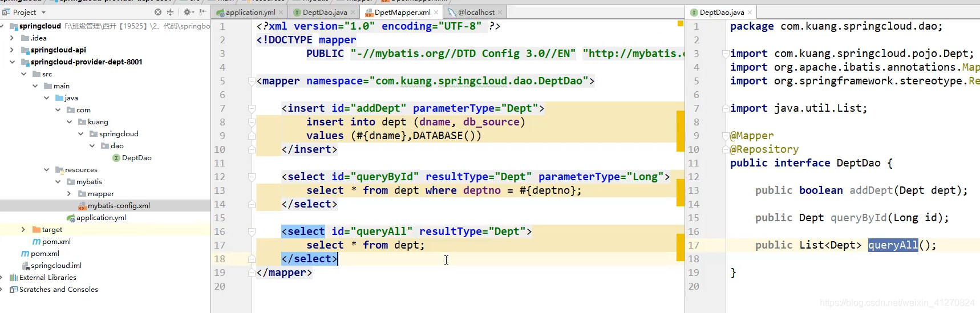Select the DeptDao interface in the tree
Screen dimensions: 980x313
(136, 158)
